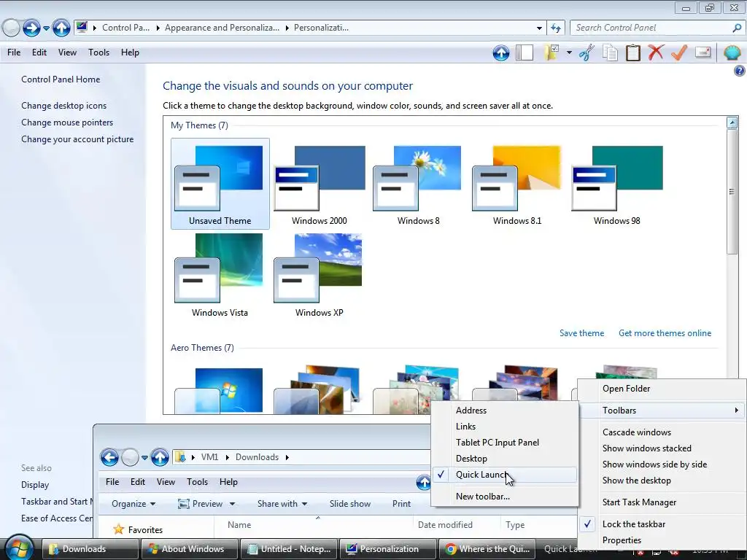Screen dimensions: 747x560
Task: Enable the Links toolbar in submenu
Action: (x=504, y=427)
